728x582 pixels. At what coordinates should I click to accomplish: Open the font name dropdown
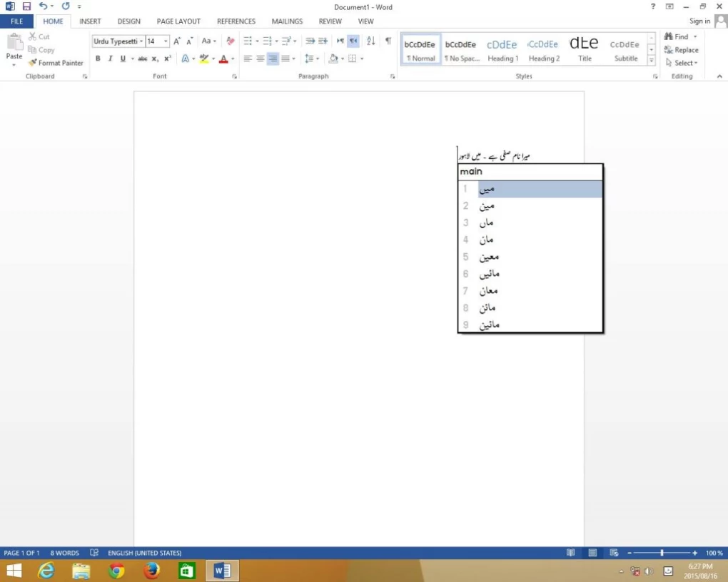[x=141, y=41]
